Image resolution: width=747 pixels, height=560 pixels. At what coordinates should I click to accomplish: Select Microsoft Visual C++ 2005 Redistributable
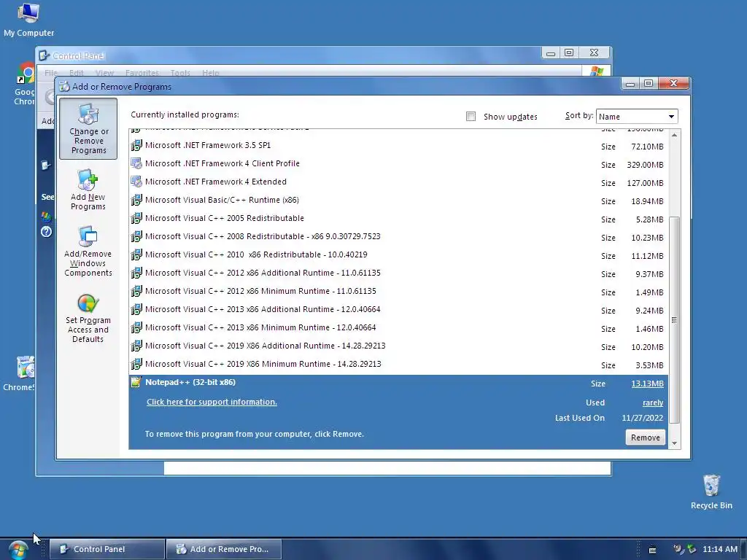(x=399, y=219)
